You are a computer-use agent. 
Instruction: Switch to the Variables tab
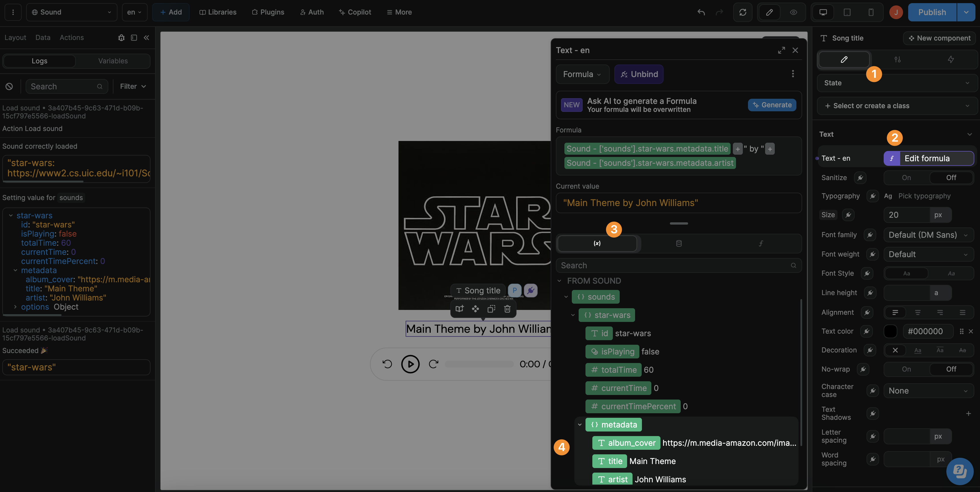[113, 61]
